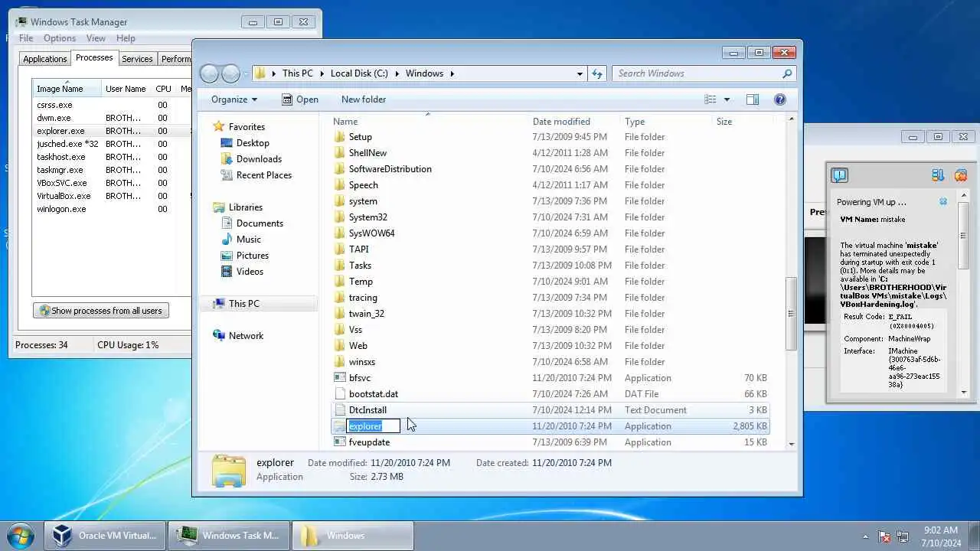Image resolution: width=980 pixels, height=551 pixels.
Task: Click New folder in Explorer toolbar
Action: click(x=364, y=99)
